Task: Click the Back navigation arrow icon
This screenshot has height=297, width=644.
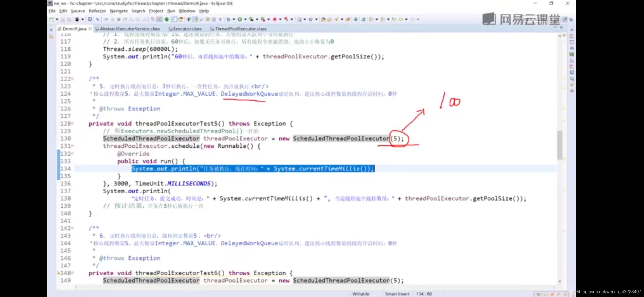Action: [x=401, y=19]
